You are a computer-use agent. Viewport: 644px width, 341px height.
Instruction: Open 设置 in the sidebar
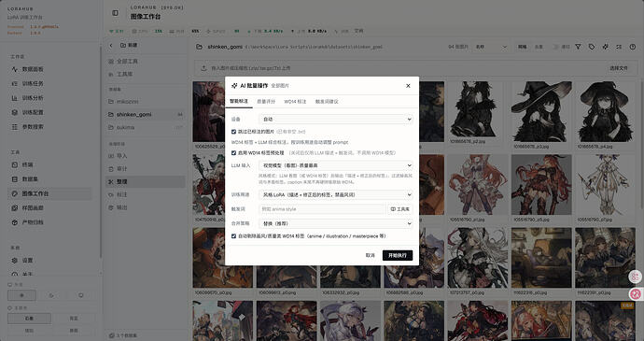pos(49,260)
